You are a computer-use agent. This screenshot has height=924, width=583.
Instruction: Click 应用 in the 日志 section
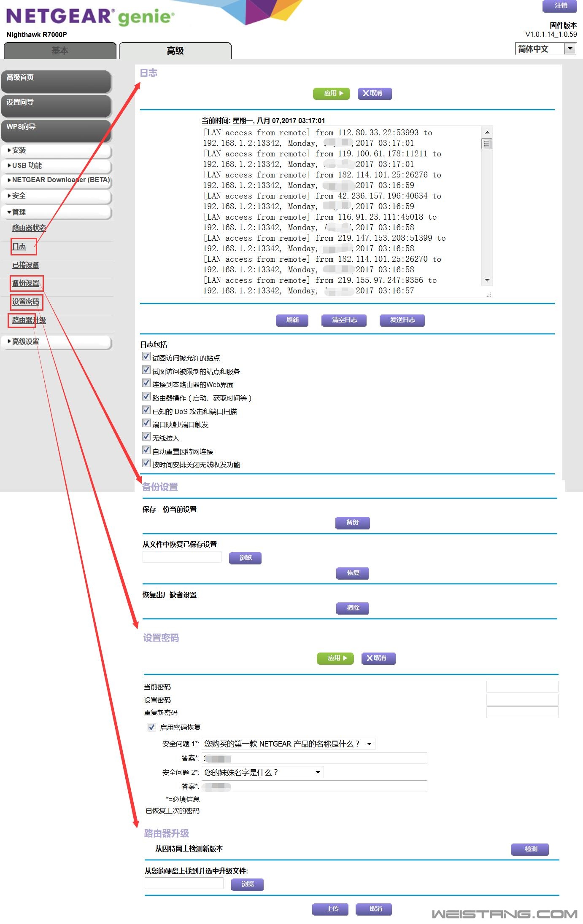pos(332,94)
